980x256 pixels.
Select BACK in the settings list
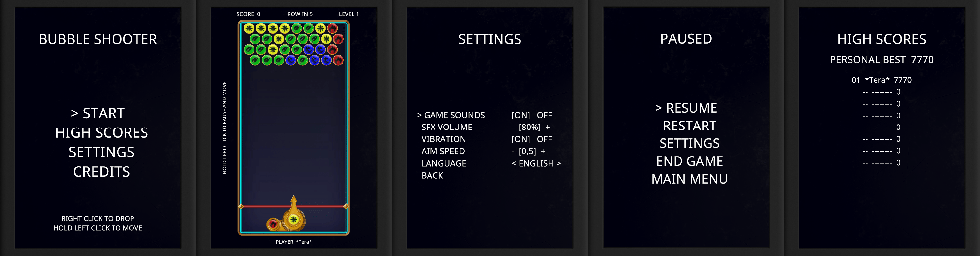coord(432,176)
